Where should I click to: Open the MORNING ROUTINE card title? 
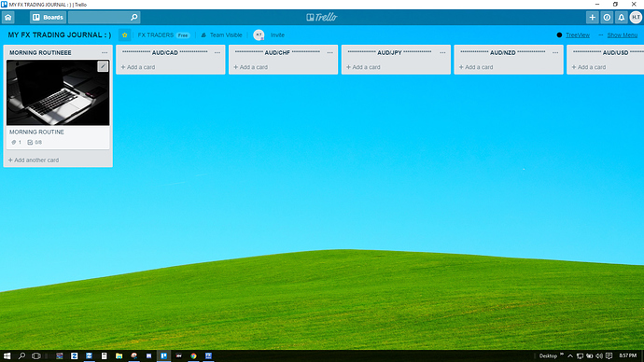click(x=36, y=132)
